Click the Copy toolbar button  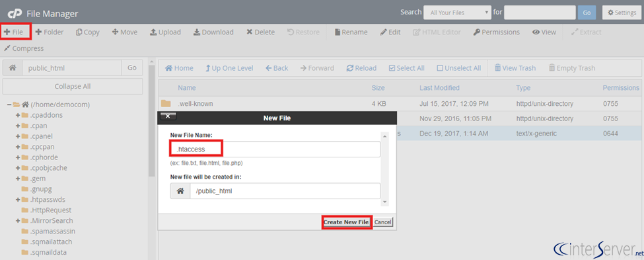click(x=87, y=32)
